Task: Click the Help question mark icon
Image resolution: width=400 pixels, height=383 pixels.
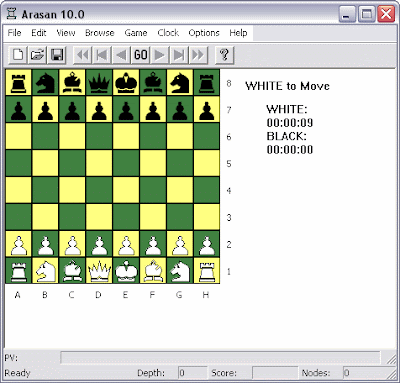Action: click(224, 55)
